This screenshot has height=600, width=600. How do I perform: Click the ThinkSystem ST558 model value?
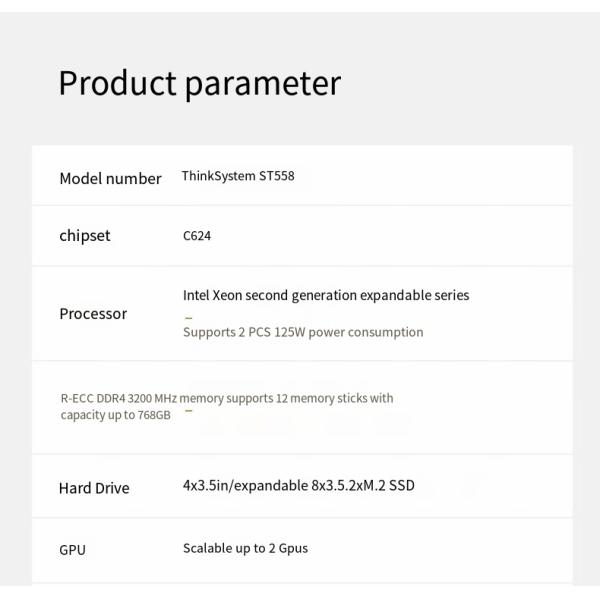tap(238, 176)
